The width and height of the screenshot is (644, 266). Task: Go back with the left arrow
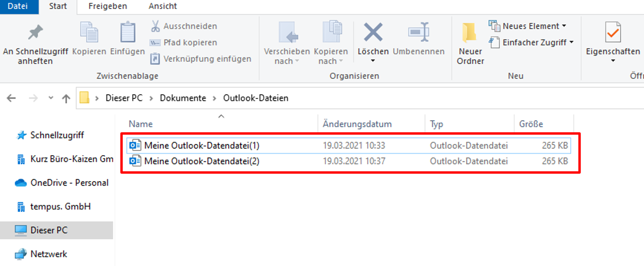point(11,98)
